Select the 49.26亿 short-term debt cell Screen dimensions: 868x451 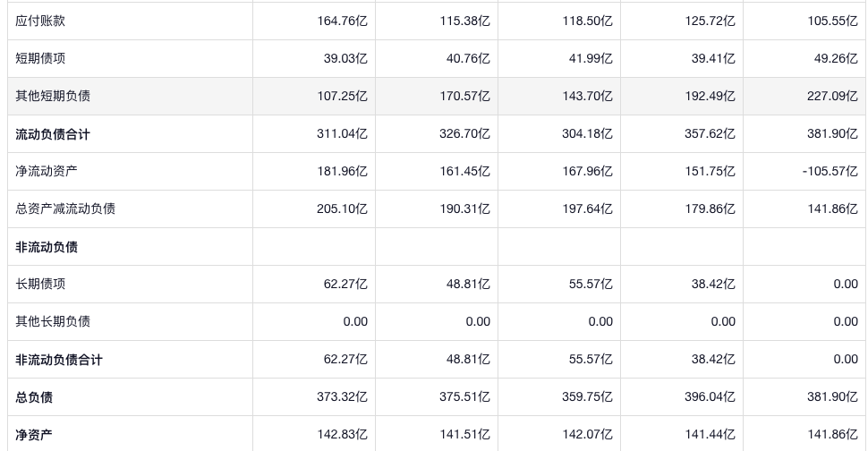coord(836,58)
